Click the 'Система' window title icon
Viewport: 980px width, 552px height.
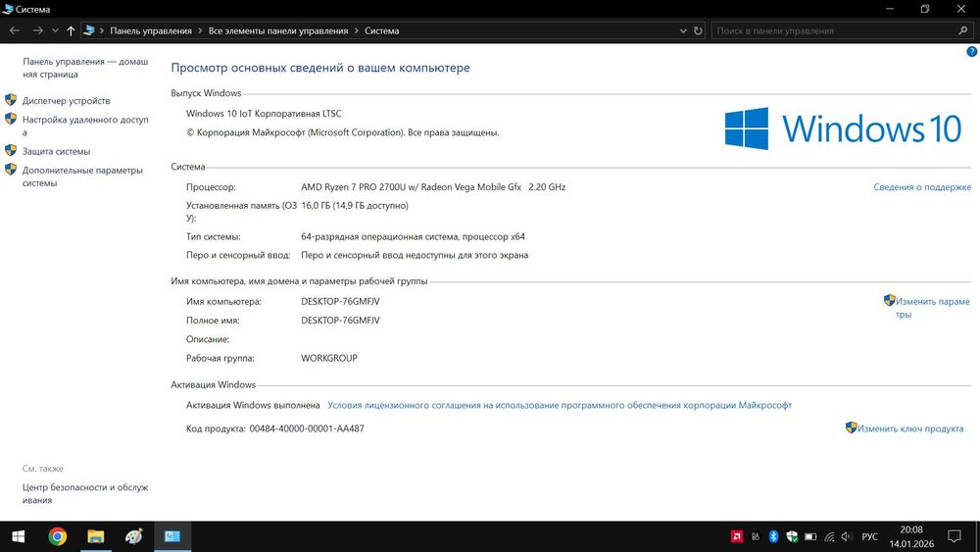[x=8, y=9]
